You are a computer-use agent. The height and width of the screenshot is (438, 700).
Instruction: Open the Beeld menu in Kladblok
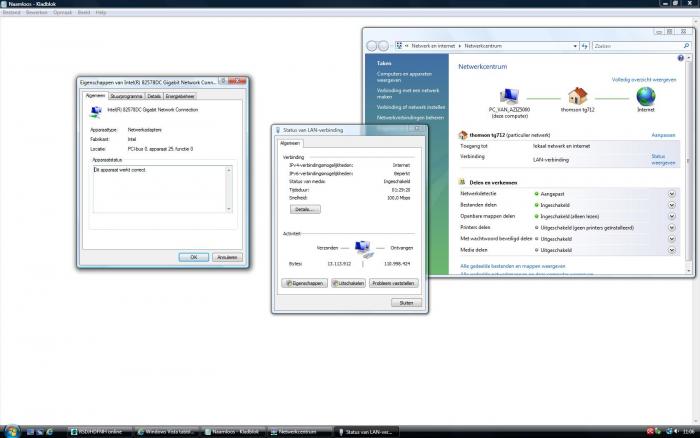[x=83, y=13]
